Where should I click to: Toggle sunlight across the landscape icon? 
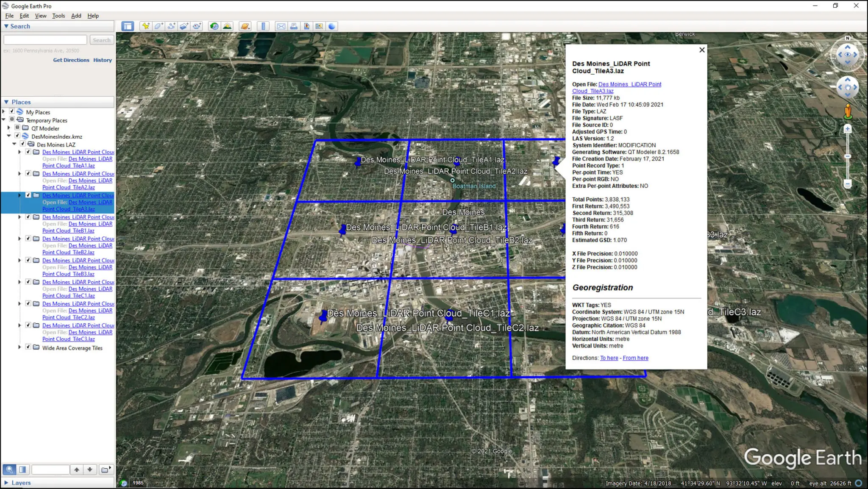pos(227,26)
